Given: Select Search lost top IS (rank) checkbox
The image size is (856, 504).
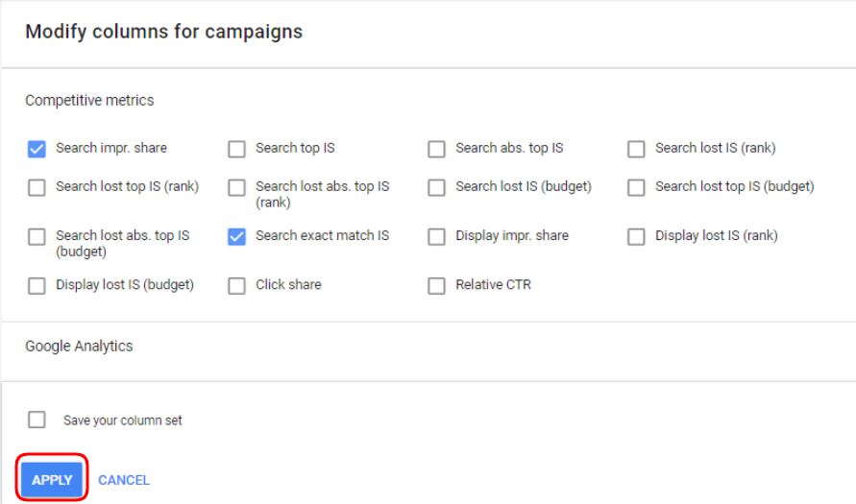Looking at the screenshot, I should tap(37, 187).
